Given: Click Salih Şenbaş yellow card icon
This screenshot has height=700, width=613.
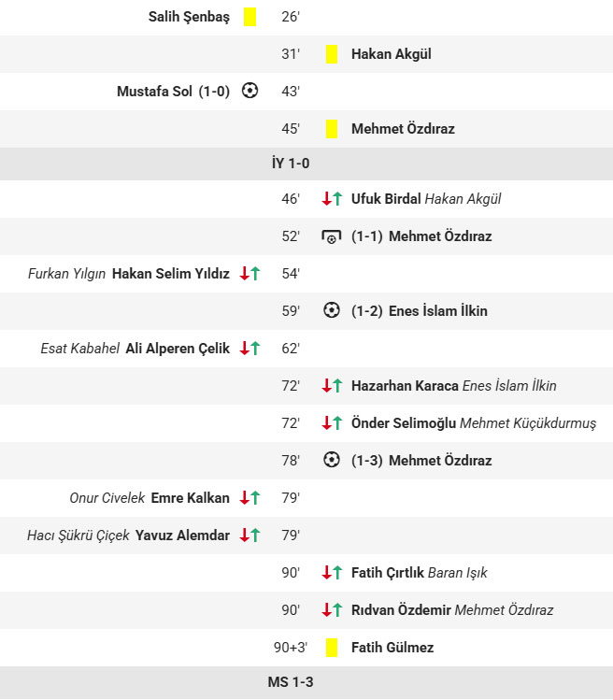Looking at the screenshot, I should 249,17.
